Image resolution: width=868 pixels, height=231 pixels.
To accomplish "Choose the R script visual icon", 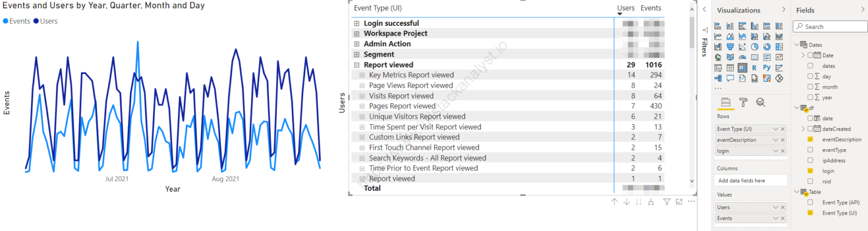I will pyautogui.click(x=755, y=67).
